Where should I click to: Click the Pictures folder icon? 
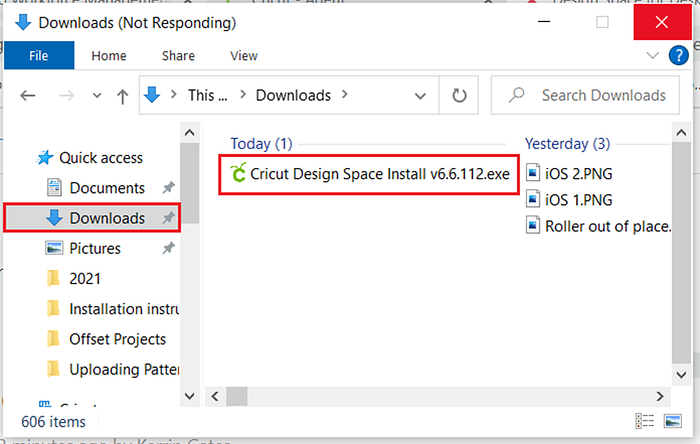(x=54, y=248)
